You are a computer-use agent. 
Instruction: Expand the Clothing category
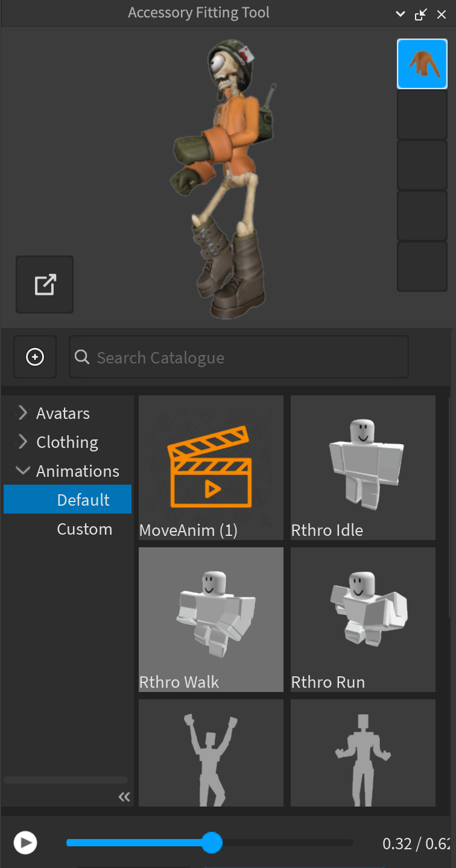(22, 442)
